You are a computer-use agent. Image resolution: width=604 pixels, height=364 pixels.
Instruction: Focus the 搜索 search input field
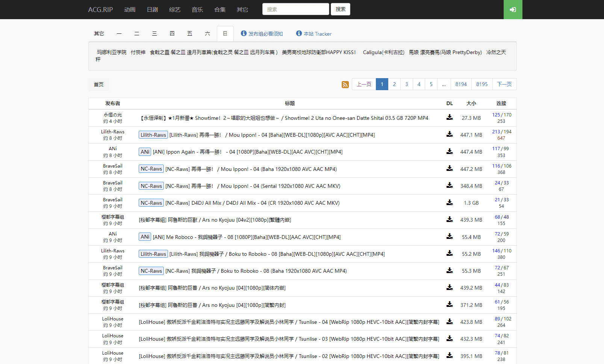(x=296, y=9)
